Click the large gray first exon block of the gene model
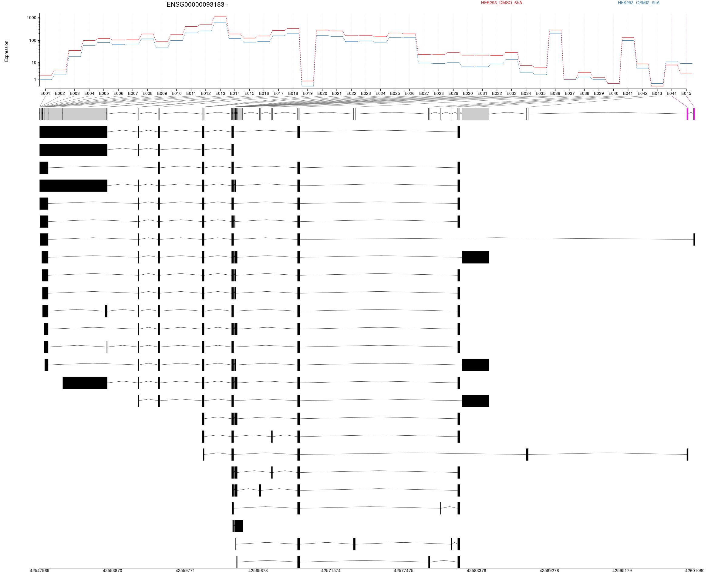This screenshot has width=728, height=576. point(73,114)
